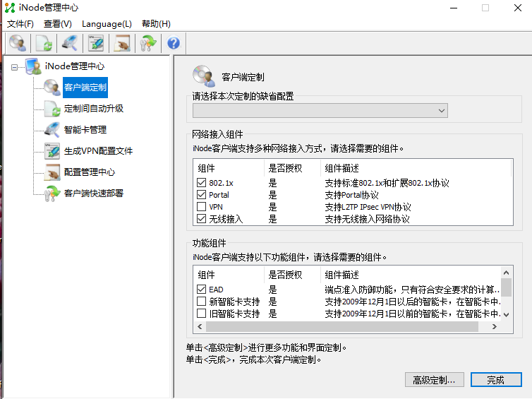Viewport: 532px width, 399px height.
Task: Click the icon beside 配置管理中心
Action: (52, 172)
